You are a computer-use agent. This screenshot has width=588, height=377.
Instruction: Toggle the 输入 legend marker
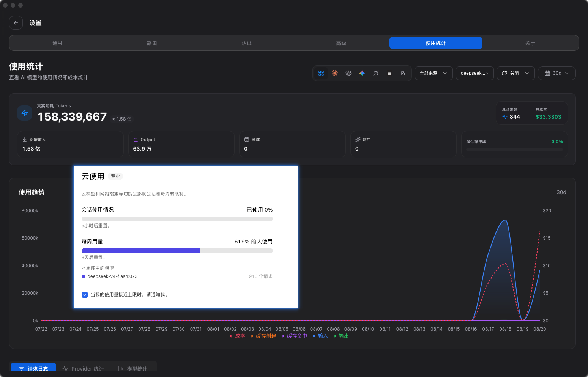[x=314, y=336]
